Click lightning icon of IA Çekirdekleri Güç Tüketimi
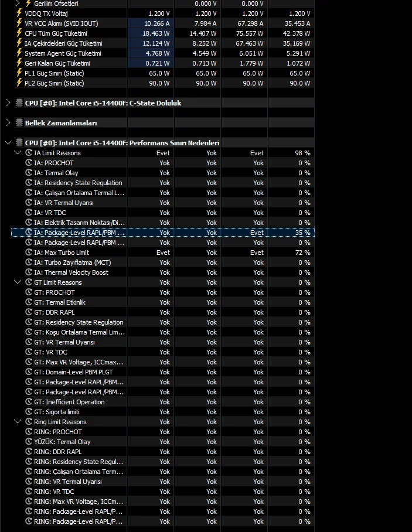412x532 pixels. tap(19, 43)
